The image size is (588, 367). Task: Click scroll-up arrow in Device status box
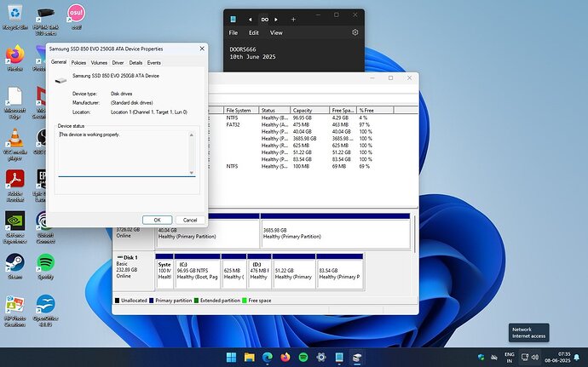[192, 135]
